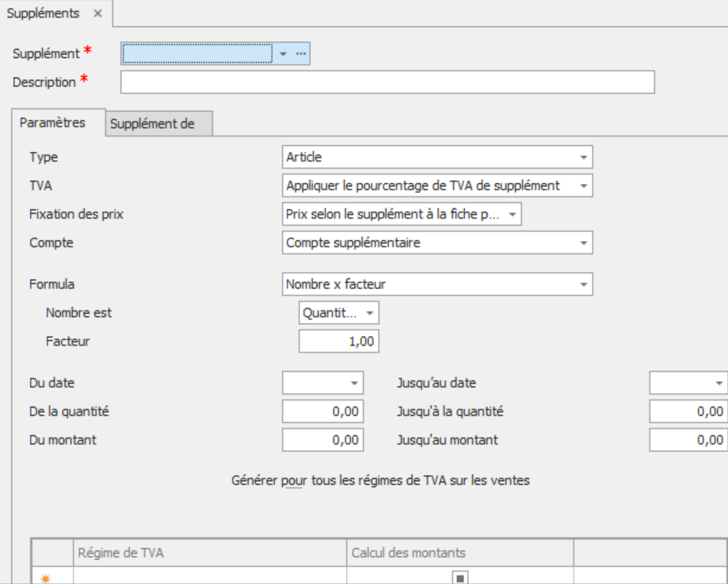Click the De la quantité field

322,411
